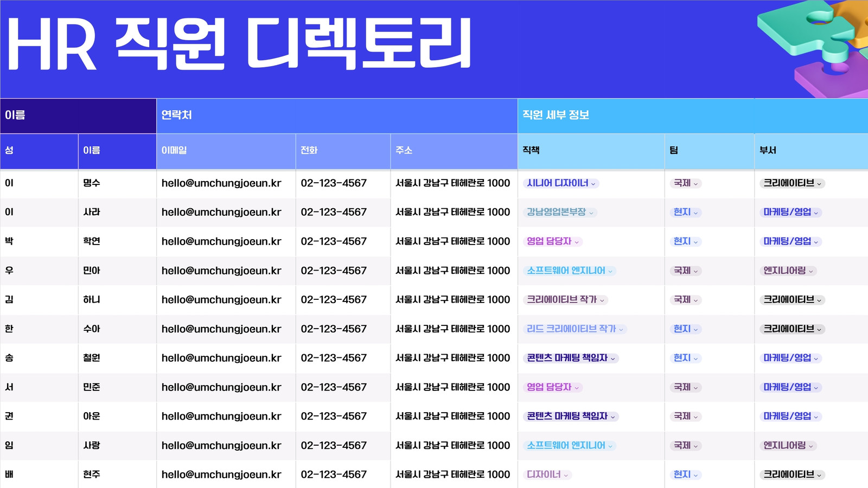Image resolution: width=868 pixels, height=488 pixels.
Task: Click the 직원 세부 정보 group header
Action: 693,115
